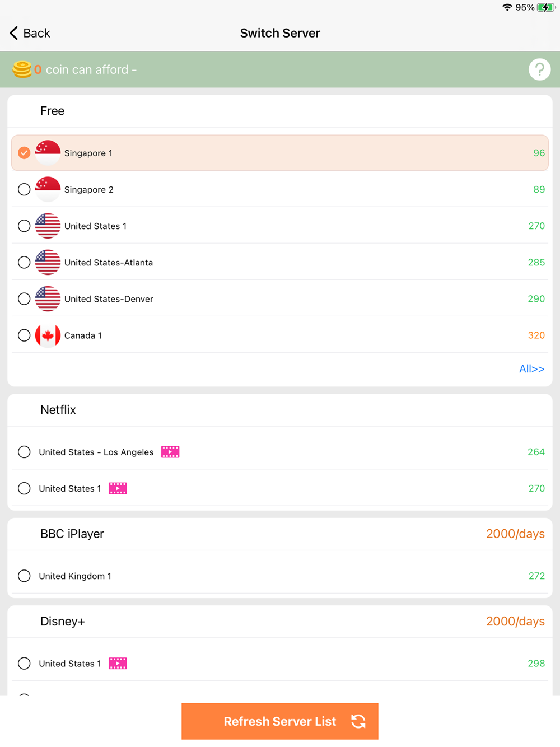This screenshot has height=747, width=560.
Task: Click the Singapore 2 flag icon
Action: 48,189
